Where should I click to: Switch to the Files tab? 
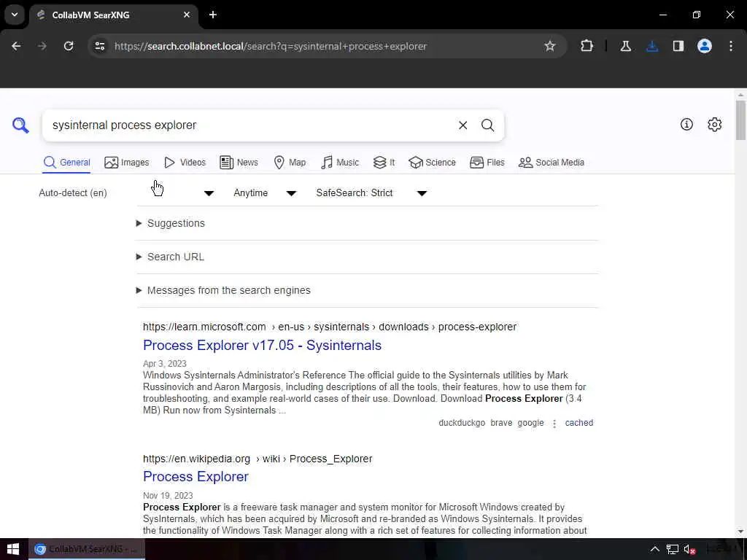(487, 163)
